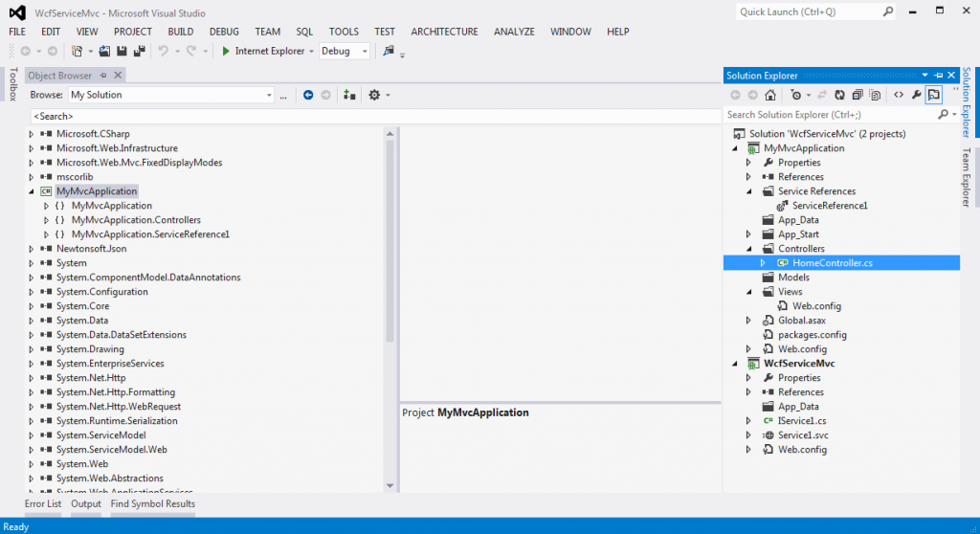Click the toolbar overflow options arrow

403,55
